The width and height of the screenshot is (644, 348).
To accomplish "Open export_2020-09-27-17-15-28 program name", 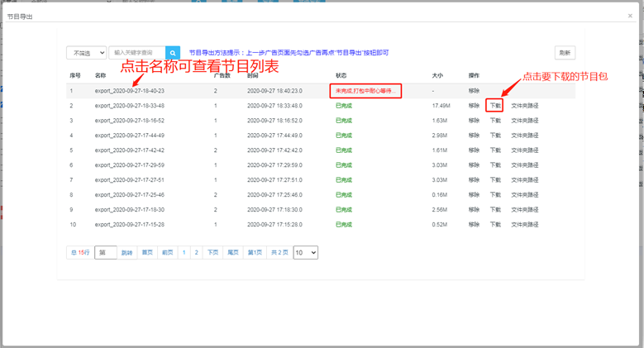I will (129, 225).
